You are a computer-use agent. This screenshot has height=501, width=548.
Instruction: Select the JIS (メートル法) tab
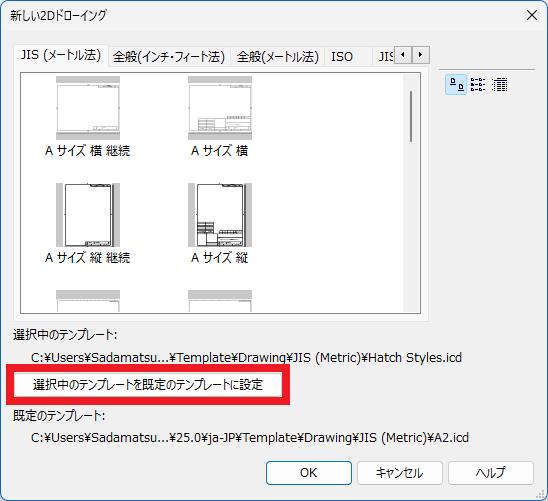(x=61, y=55)
